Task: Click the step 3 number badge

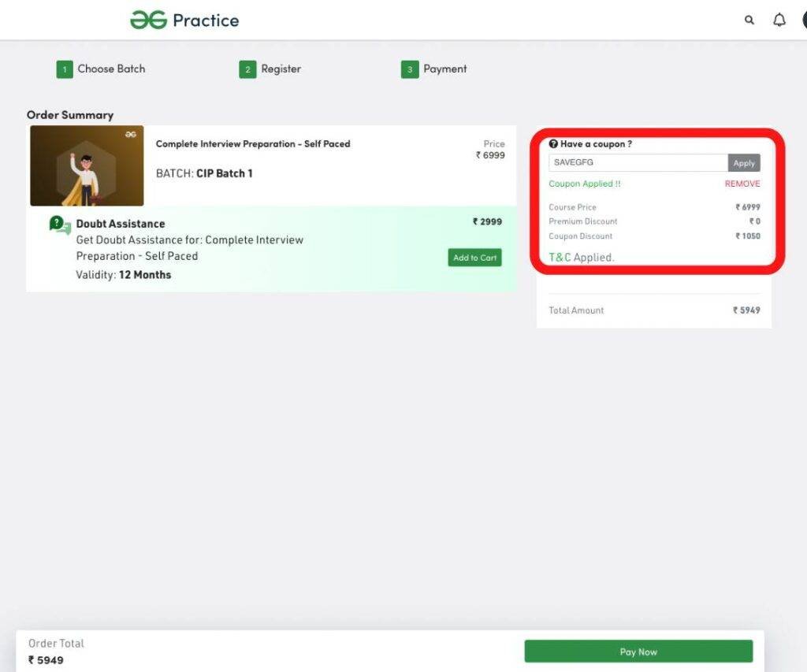Action: (409, 69)
